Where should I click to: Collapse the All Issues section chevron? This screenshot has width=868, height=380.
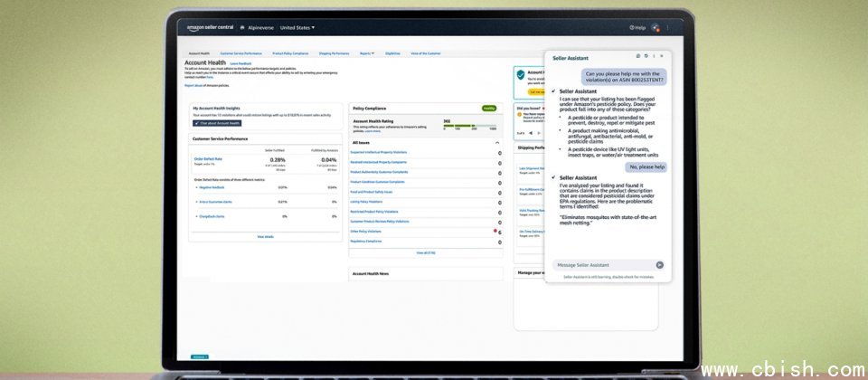tap(497, 143)
